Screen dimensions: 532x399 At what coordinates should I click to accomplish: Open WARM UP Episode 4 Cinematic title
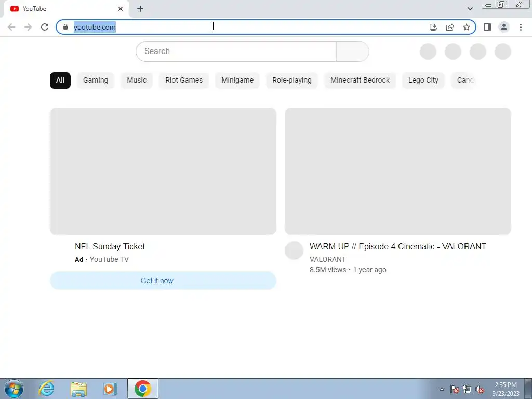(x=398, y=247)
